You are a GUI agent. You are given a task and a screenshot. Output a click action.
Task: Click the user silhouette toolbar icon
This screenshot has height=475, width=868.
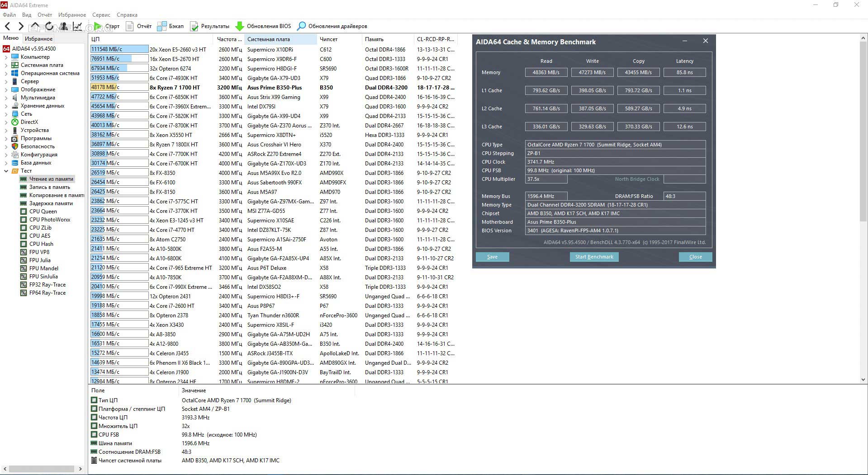tap(64, 26)
